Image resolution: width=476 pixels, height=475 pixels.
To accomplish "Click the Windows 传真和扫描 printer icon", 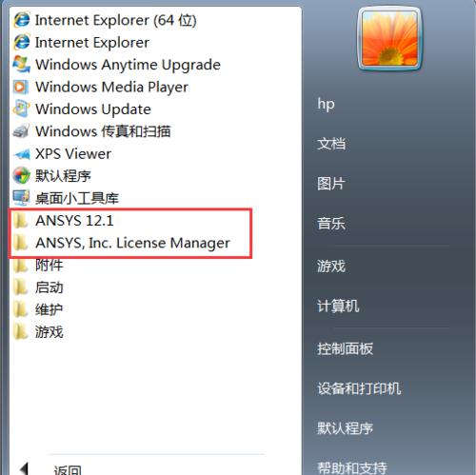I will (x=21, y=131).
